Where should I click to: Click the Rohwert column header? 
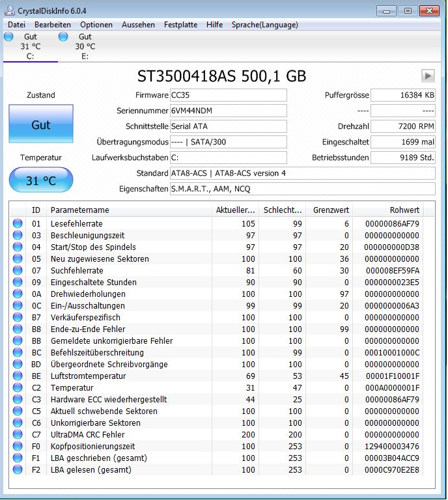(x=387, y=210)
